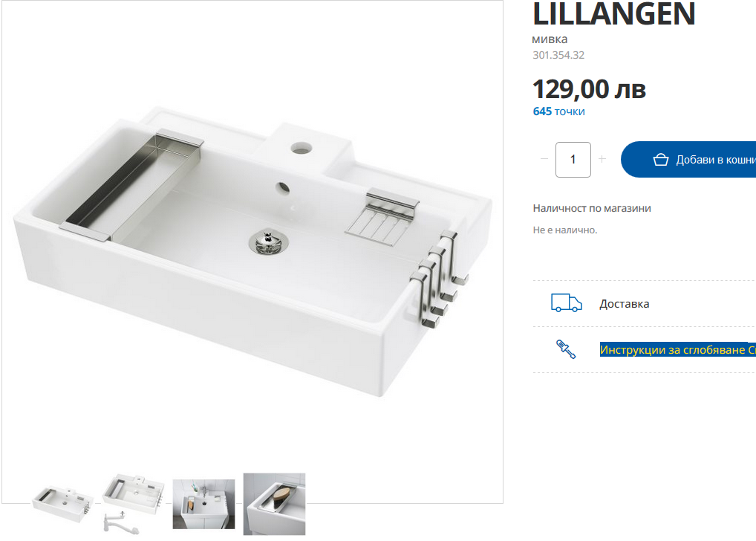Select the thumbnail with soap tray close-up
756x541 pixels.
[x=274, y=504]
